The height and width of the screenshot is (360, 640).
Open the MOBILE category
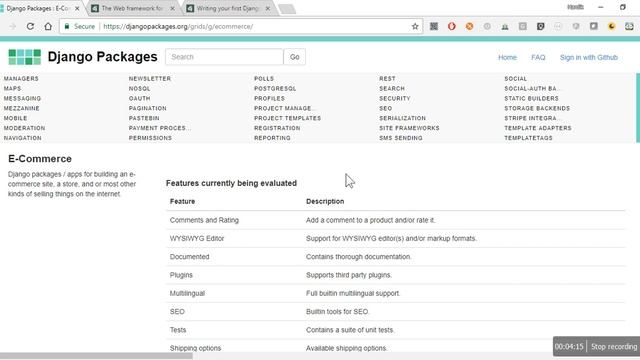point(16,118)
